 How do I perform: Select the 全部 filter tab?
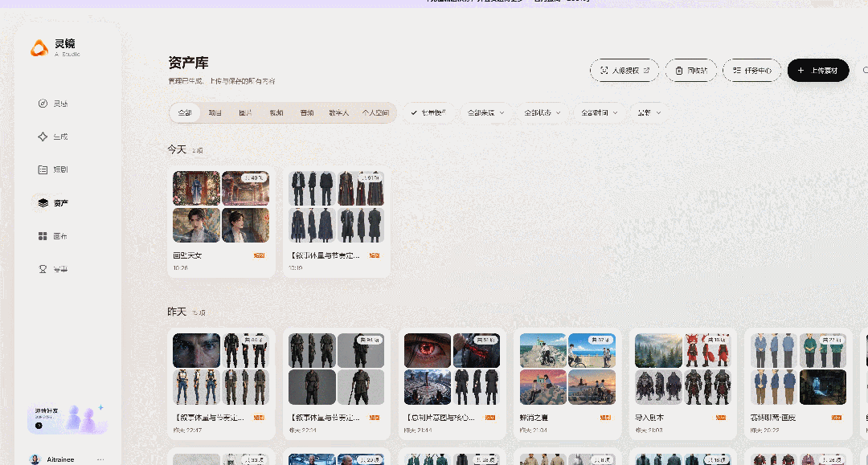185,112
